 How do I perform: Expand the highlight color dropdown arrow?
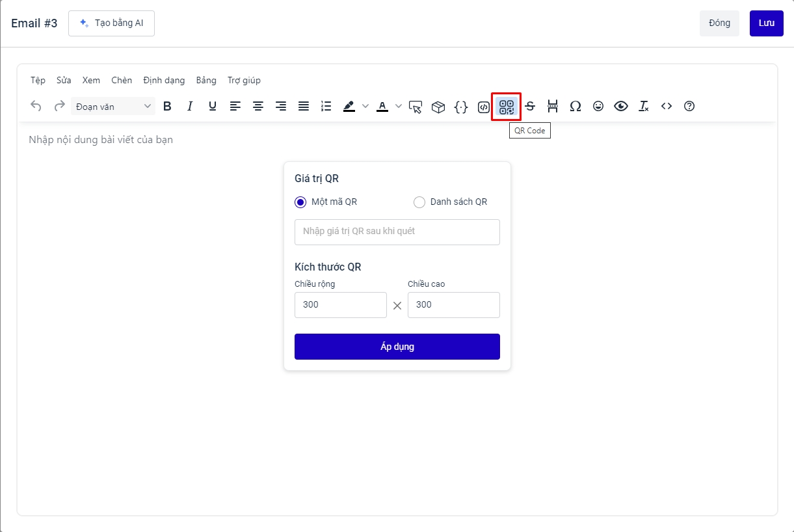coord(365,107)
